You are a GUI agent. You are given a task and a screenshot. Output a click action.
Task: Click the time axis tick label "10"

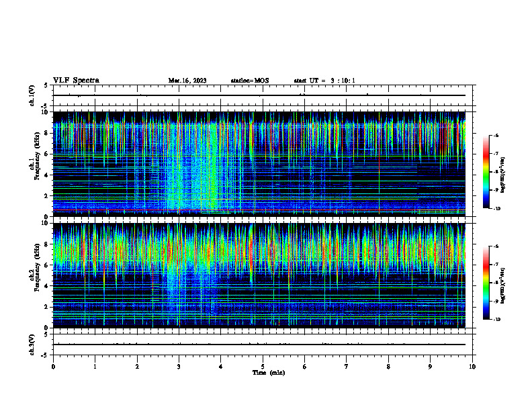click(x=472, y=367)
